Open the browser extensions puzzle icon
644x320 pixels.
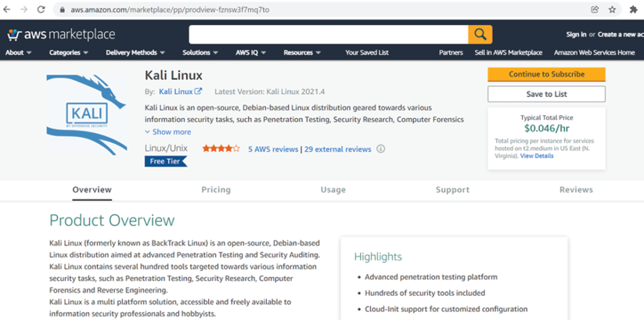point(634,9)
